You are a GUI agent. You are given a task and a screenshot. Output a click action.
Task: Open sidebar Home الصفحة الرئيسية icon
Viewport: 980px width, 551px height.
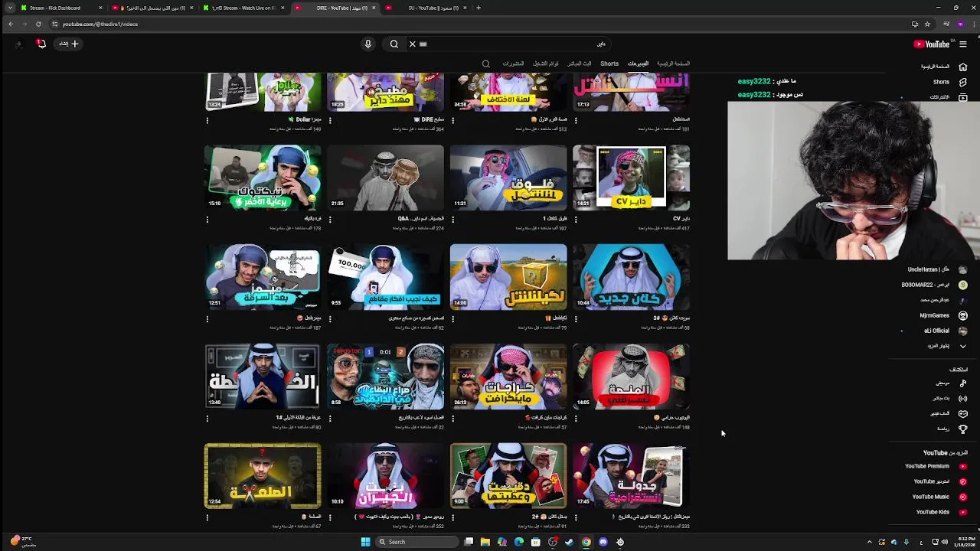(962, 67)
